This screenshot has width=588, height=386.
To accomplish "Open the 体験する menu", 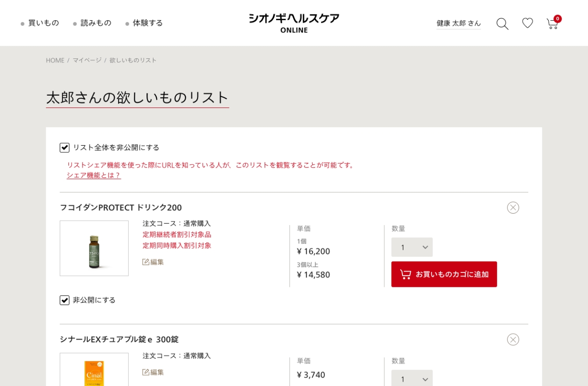I will click(148, 23).
